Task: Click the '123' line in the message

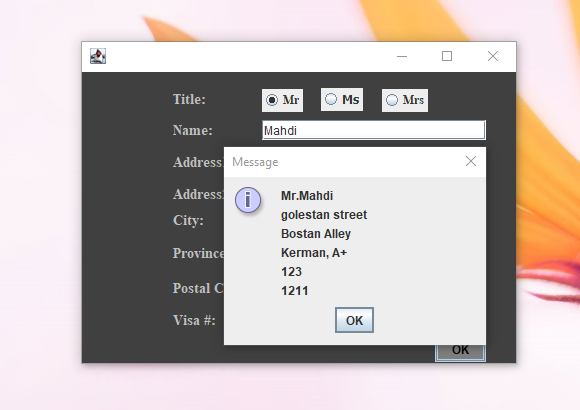Action: (291, 272)
